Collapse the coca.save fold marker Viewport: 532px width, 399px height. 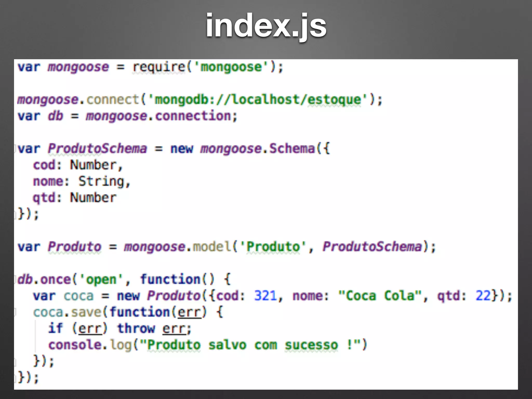tap(15, 312)
